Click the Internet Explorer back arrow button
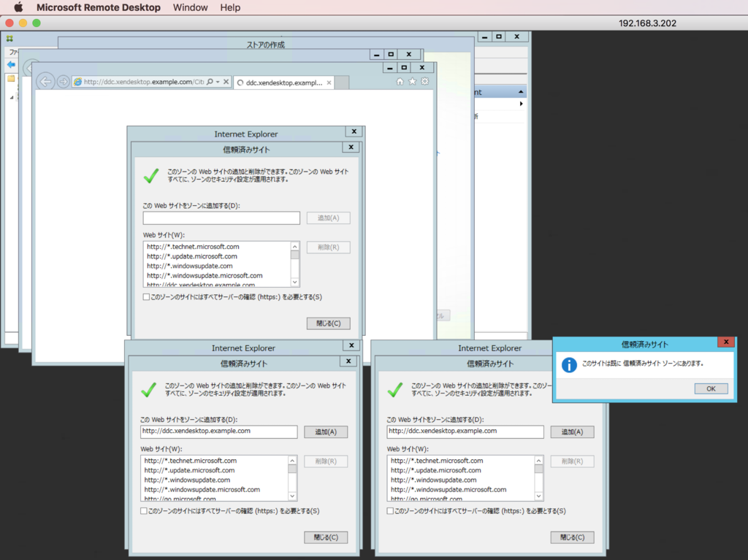The height and width of the screenshot is (560, 748). pos(45,82)
